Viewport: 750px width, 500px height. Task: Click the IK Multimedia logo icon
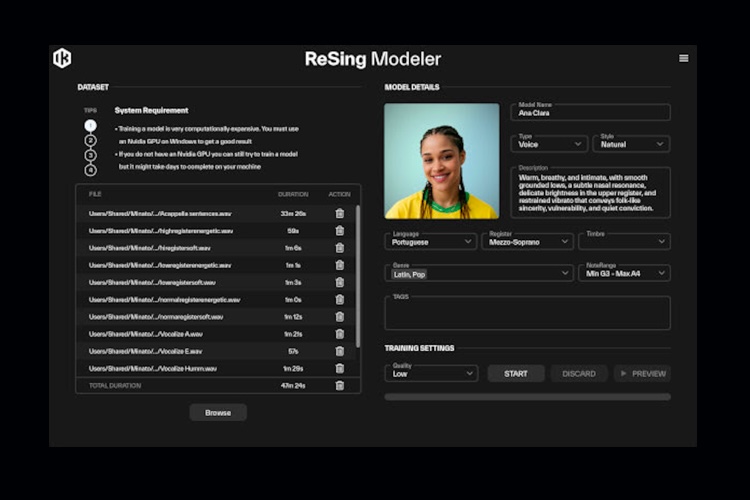point(62,58)
